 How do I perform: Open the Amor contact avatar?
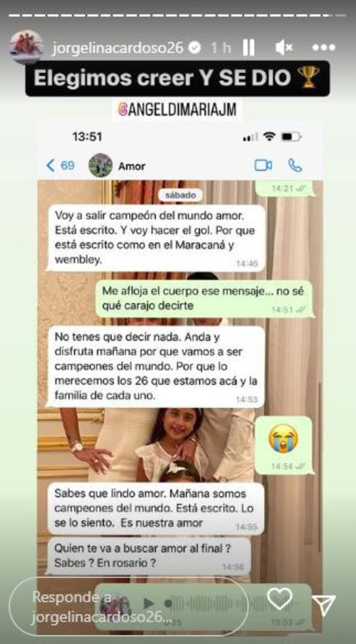click(100, 165)
